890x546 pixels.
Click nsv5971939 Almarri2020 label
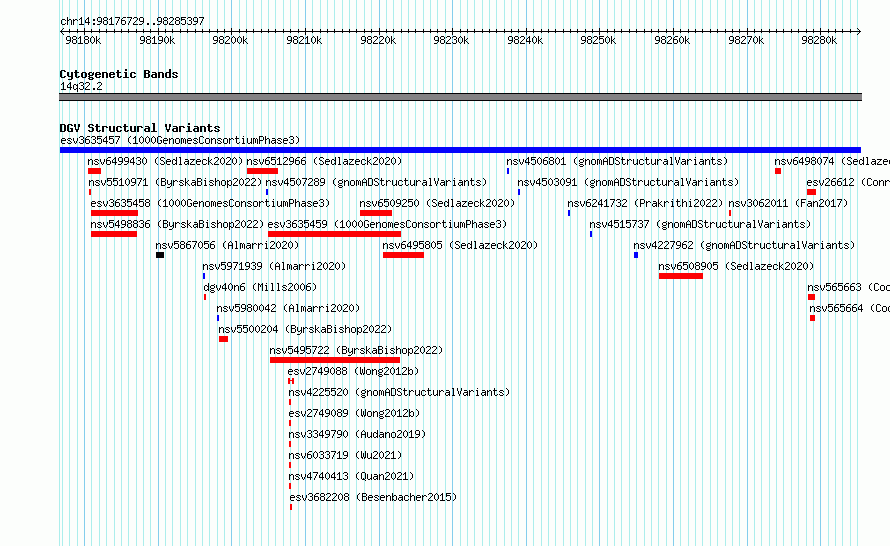point(274,266)
